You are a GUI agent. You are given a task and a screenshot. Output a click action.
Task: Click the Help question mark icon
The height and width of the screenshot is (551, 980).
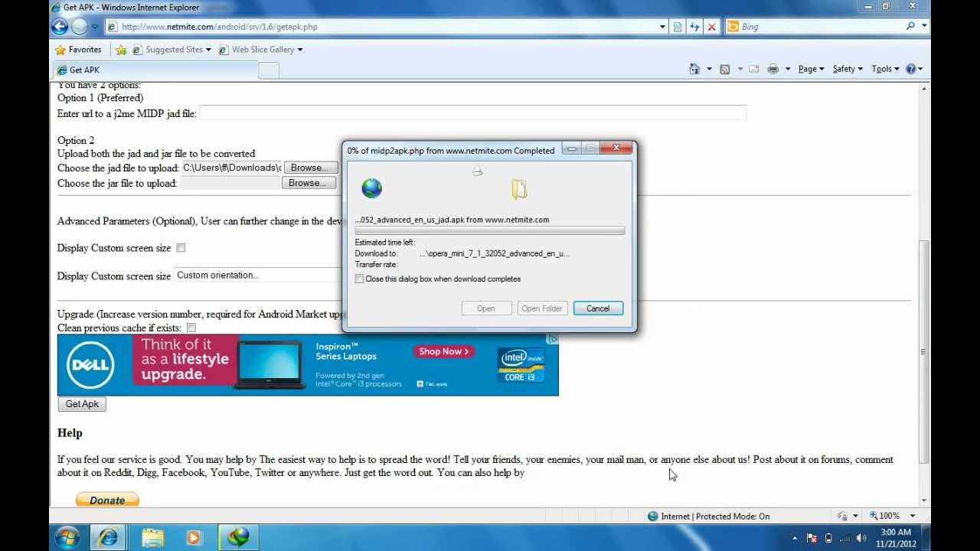point(911,69)
